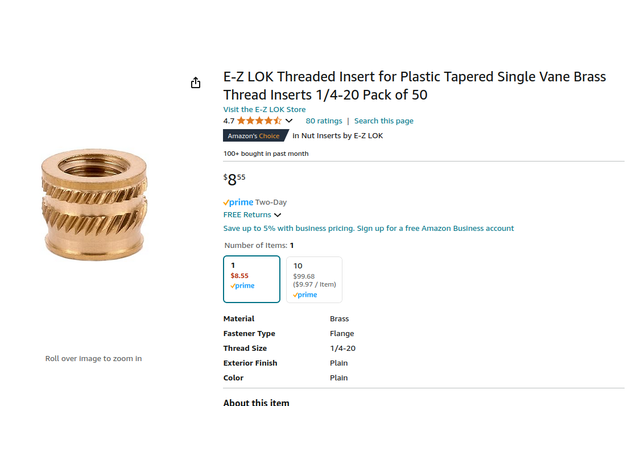Click the Prime logo in the 1-item option
Image resolution: width=628 pixels, height=472 pixels.
click(242, 286)
